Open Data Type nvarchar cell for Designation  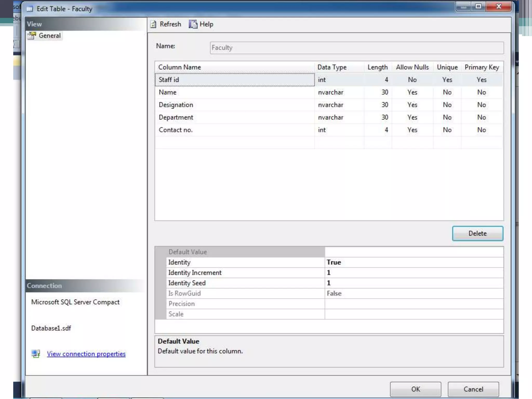tap(339, 105)
